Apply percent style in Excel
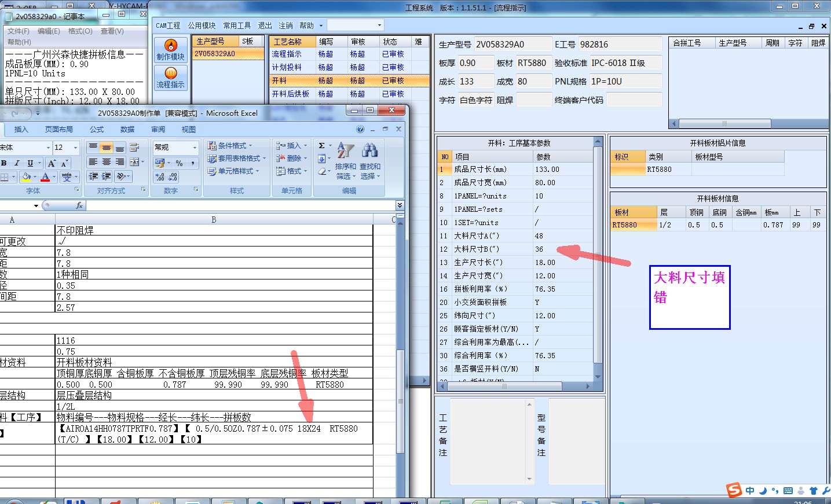The height and width of the screenshot is (504, 831). point(180,163)
